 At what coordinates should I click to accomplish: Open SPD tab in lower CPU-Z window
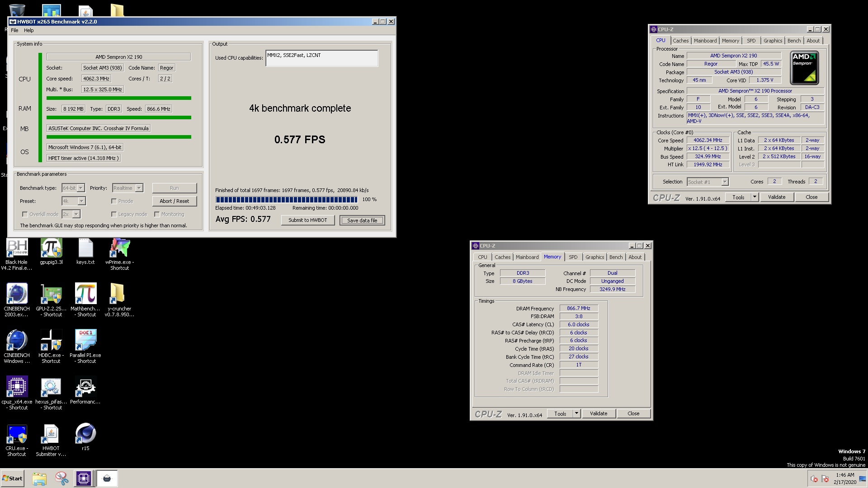click(573, 257)
